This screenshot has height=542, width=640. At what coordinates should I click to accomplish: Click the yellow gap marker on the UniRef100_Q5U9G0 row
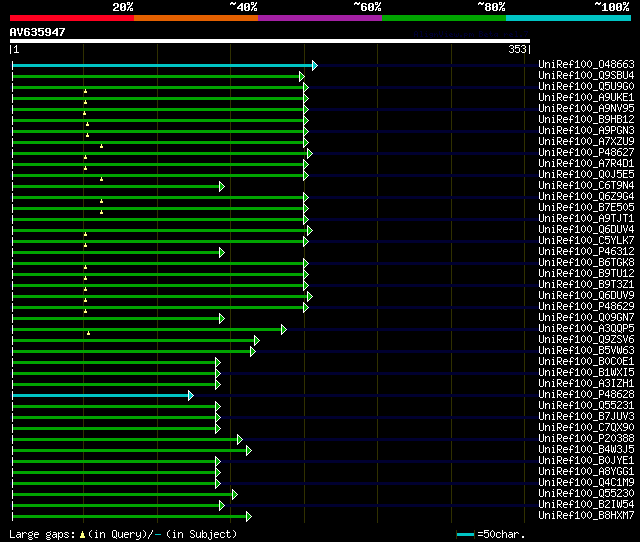tap(85, 91)
